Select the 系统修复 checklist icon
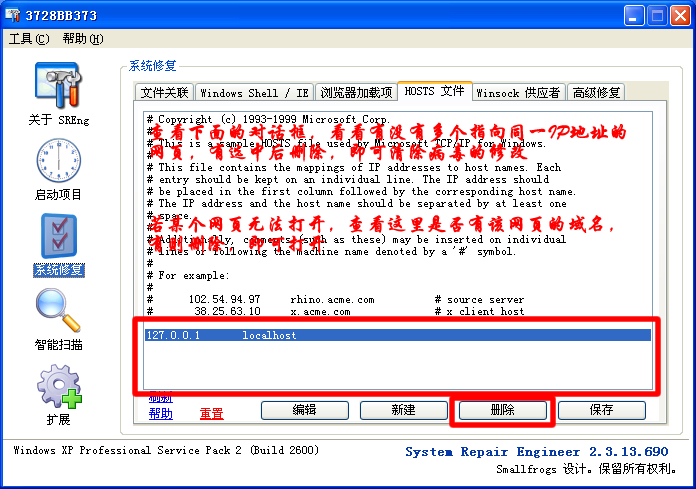Image resolution: width=696 pixels, height=489 pixels. [59, 236]
